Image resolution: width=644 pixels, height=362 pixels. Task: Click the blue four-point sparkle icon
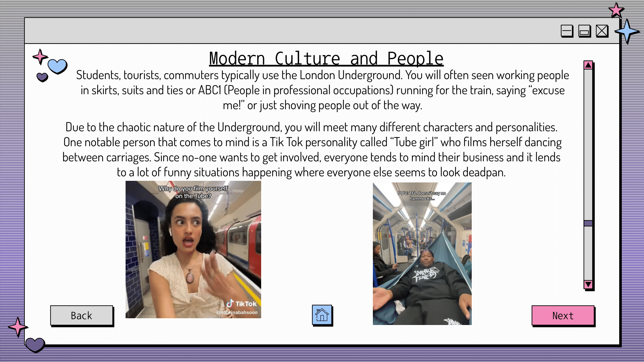click(x=627, y=32)
